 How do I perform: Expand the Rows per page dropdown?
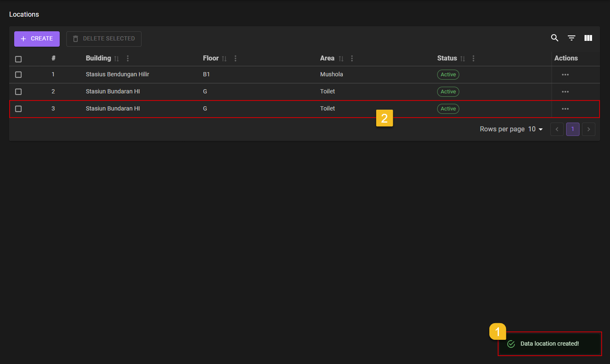(536, 129)
